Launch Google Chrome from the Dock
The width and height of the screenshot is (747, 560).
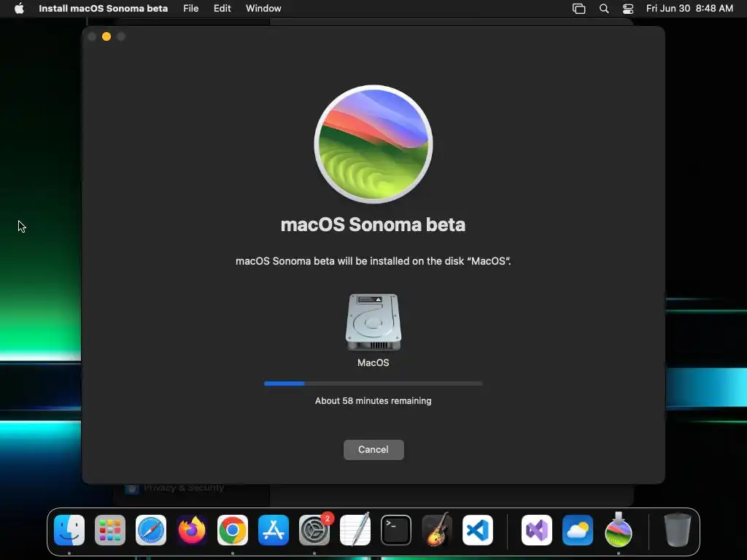[233, 530]
